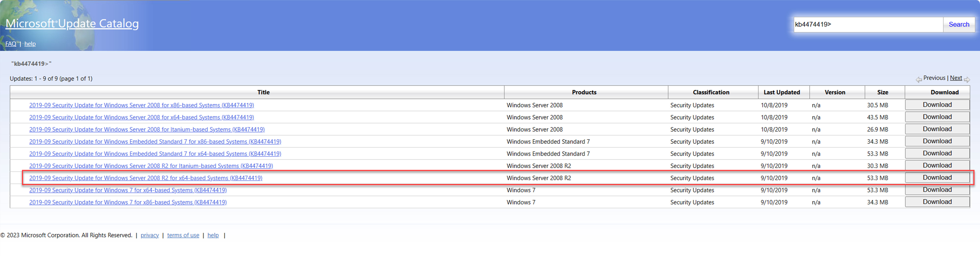Image resolution: width=980 pixels, height=256 pixels.
Task: Open the Windows Embedded Standard 7 x64 update page
Action: pos(156,153)
